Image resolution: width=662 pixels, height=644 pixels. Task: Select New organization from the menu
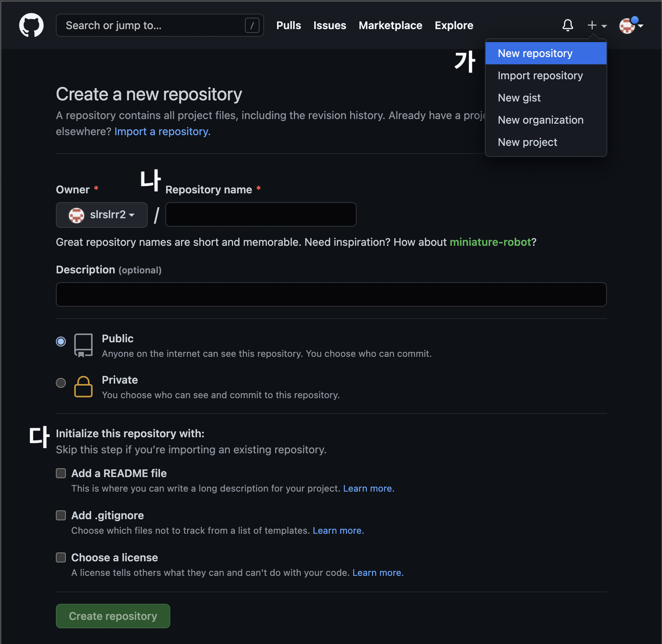tap(546, 120)
